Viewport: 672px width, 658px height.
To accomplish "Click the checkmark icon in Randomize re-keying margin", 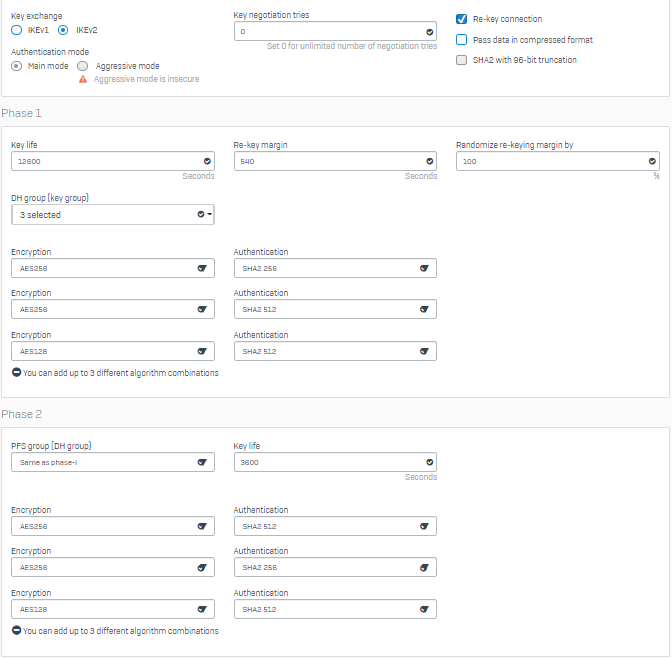I will (x=652, y=161).
